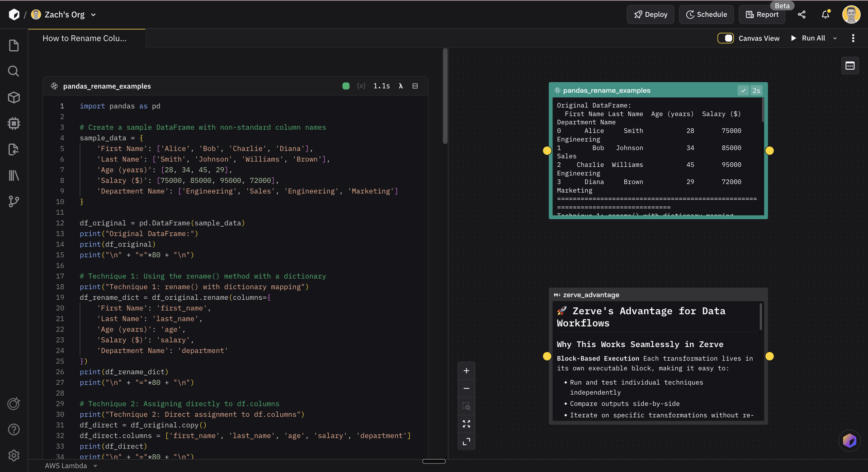Zoom in on the canvas with the plus control

[x=467, y=370]
